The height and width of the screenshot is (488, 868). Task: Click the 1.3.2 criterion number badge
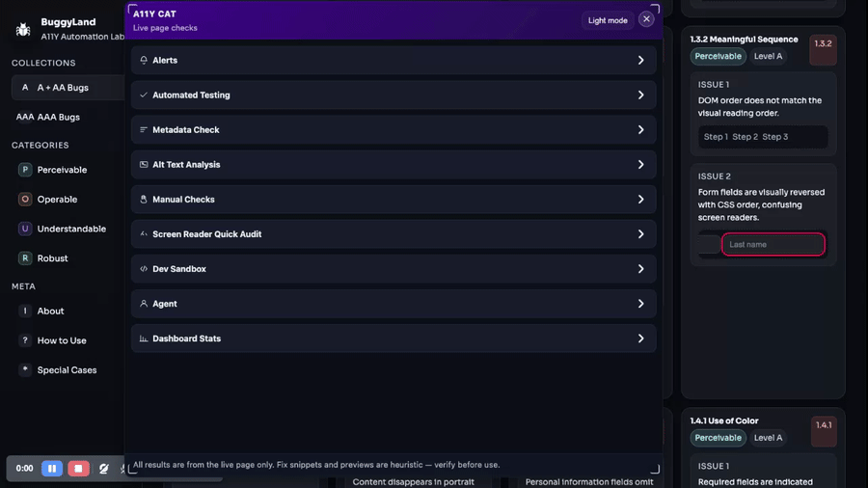click(823, 50)
